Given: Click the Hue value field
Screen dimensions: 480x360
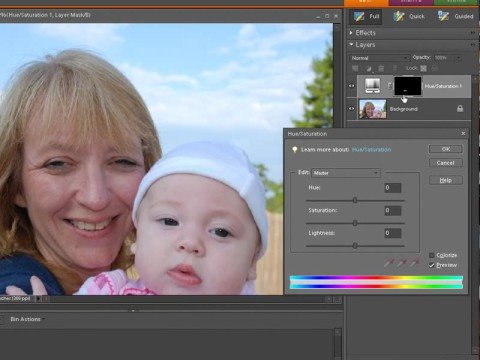Looking at the screenshot, I should click(x=393, y=188).
